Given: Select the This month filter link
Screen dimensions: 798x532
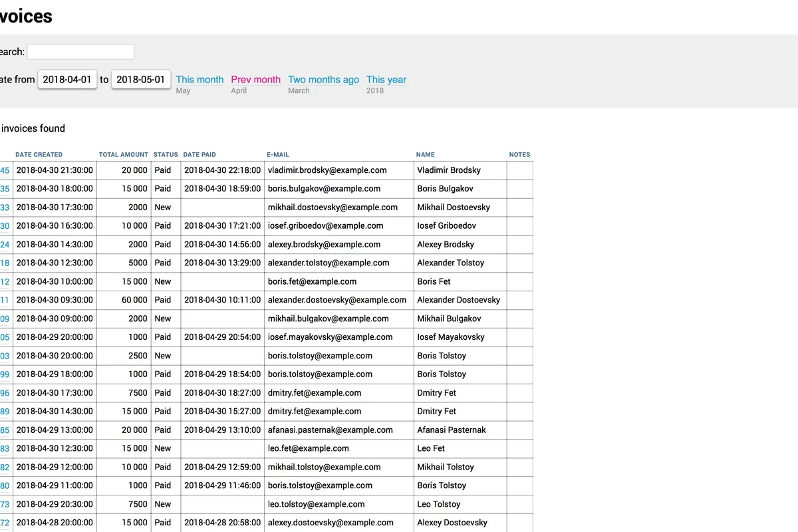Looking at the screenshot, I should 199,79.
